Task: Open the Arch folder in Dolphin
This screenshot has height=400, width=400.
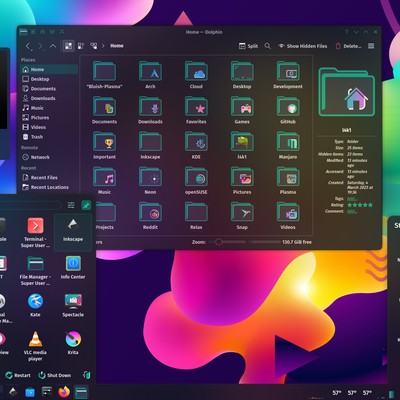Action: point(150,75)
